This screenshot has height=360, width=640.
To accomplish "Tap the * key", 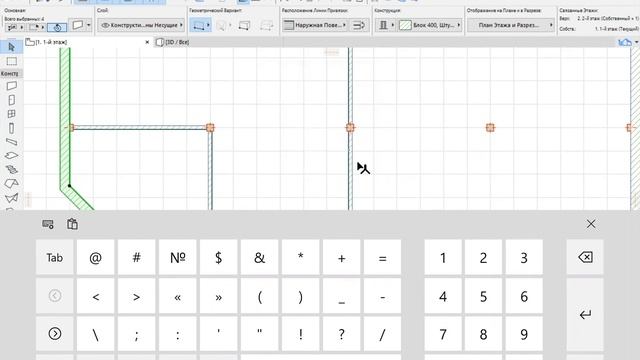I will (300, 258).
